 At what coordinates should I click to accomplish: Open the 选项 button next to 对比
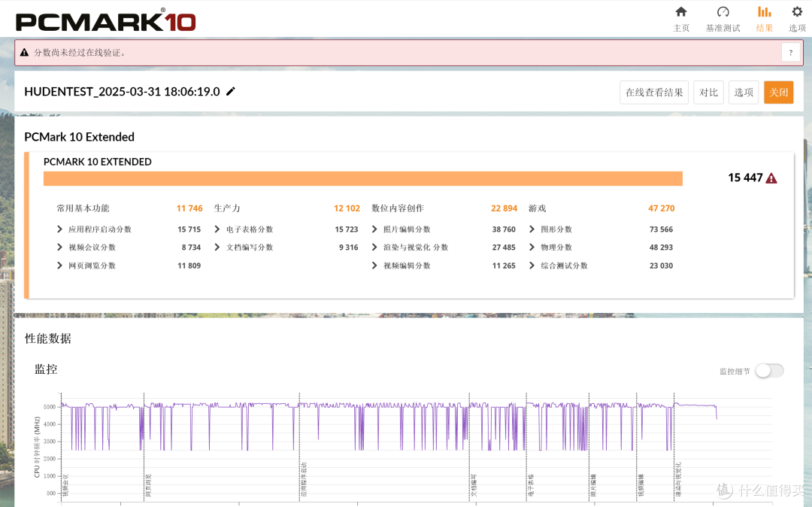coord(743,92)
